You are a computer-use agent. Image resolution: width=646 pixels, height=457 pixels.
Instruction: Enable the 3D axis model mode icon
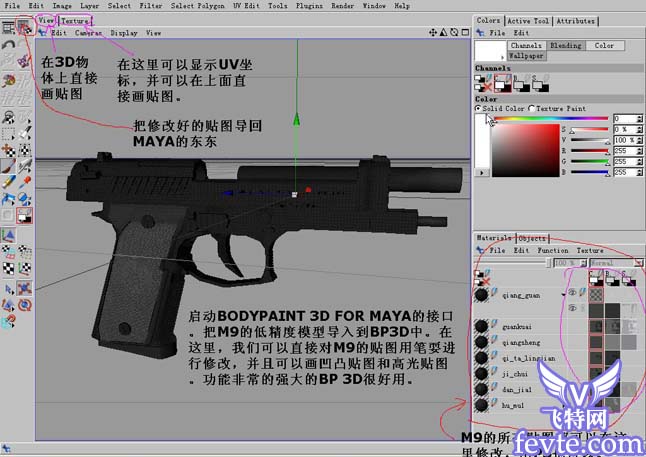[x=8, y=235]
